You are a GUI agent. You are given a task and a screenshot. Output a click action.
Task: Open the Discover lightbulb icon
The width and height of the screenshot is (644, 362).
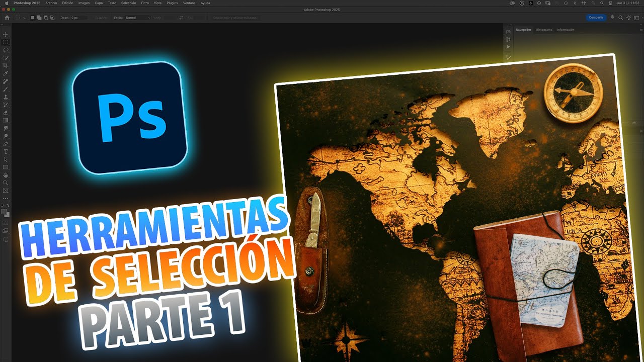coord(628,18)
